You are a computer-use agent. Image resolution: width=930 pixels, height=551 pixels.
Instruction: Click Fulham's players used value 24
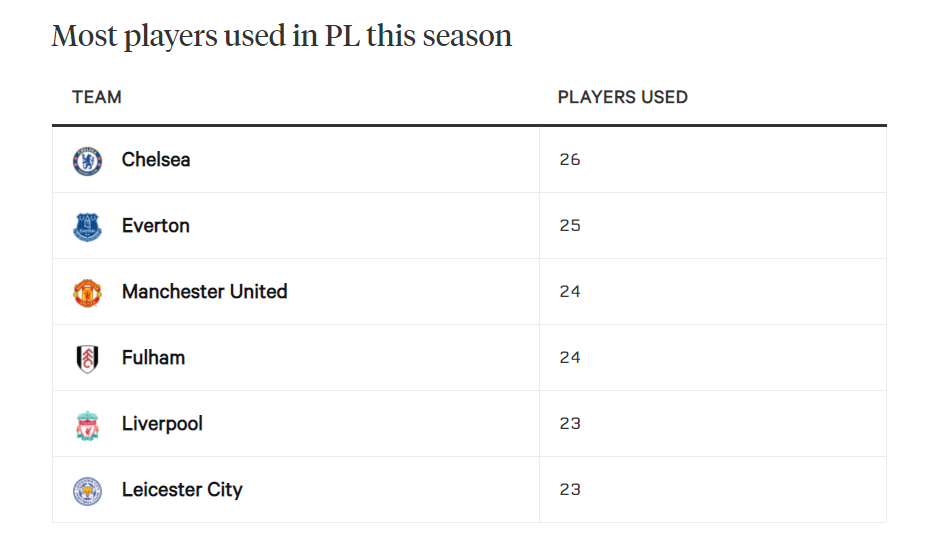pos(570,358)
